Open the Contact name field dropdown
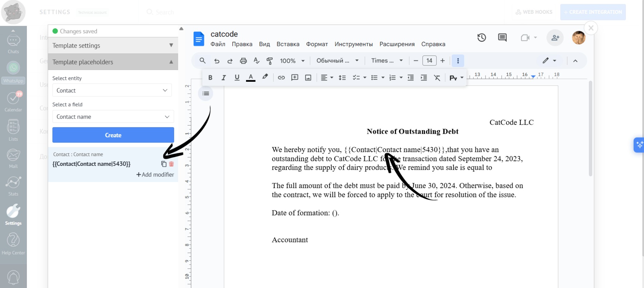This screenshot has width=644, height=288. click(x=113, y=117)
